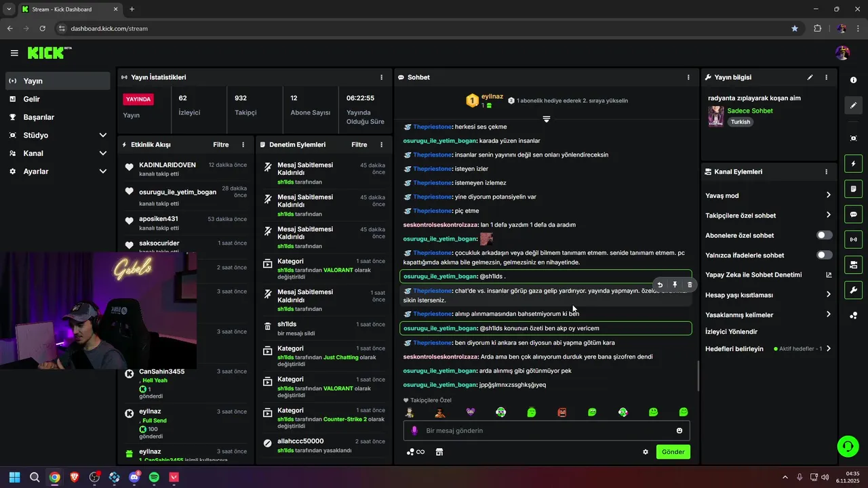Open Discord from the Windows taskbar

point(134,477)
